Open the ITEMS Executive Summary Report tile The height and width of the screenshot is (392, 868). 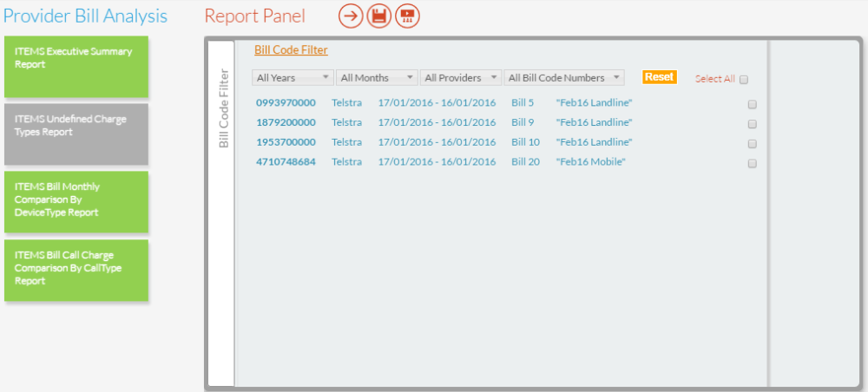click(76, 67)
